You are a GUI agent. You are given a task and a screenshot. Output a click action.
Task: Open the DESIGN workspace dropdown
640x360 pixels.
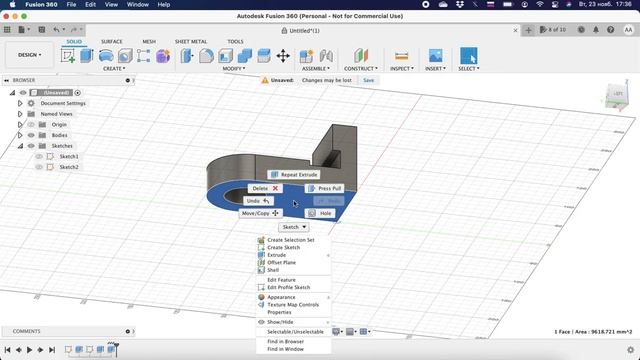pos(29,55)
